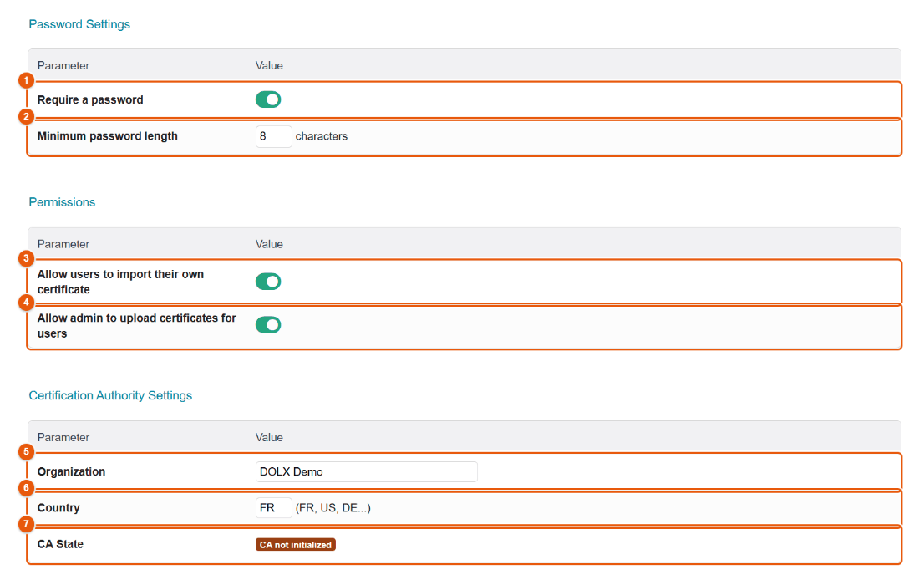Click the Permissions section heading
This screenshot has height=580, width=924.
pos(62,202)
